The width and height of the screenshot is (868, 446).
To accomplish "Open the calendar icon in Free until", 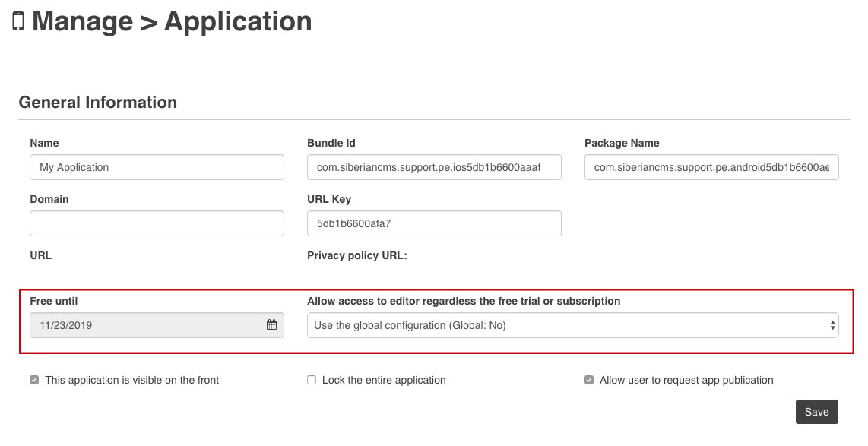I will point(271,325).
